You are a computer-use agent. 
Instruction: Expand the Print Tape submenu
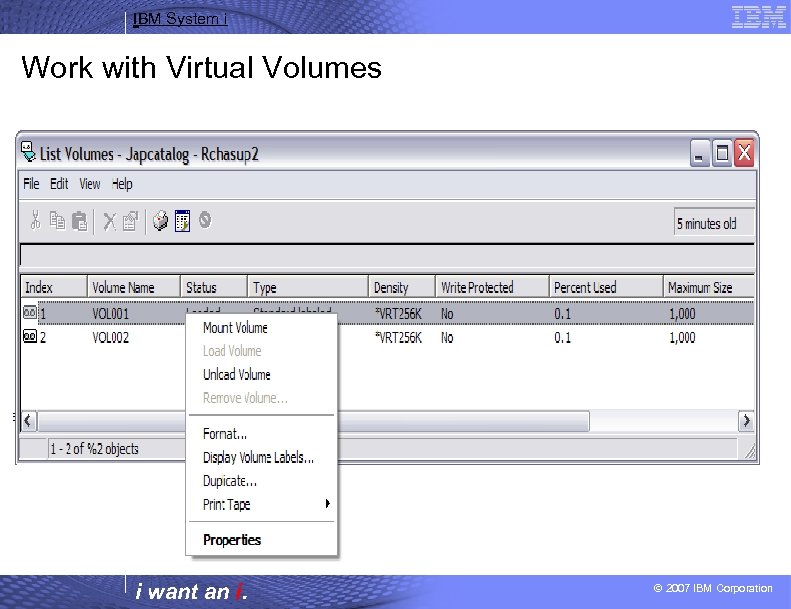pos(262,504)
